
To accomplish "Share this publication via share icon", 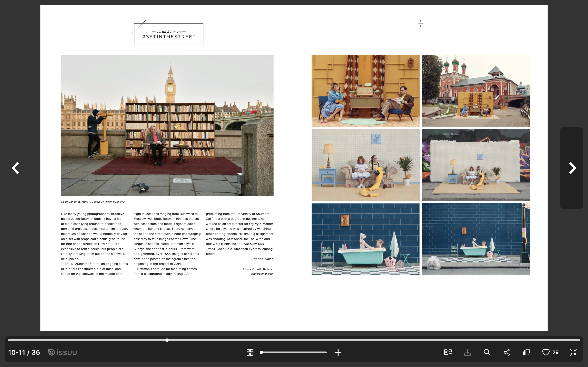I will [x=507, y=352].
